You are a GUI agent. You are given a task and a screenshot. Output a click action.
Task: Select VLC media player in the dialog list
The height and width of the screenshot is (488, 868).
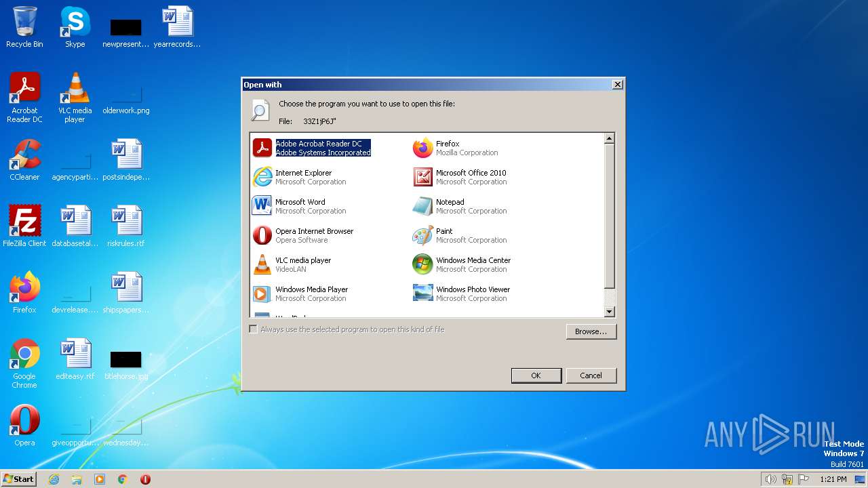pyautogui.click(x=292, y=264)
